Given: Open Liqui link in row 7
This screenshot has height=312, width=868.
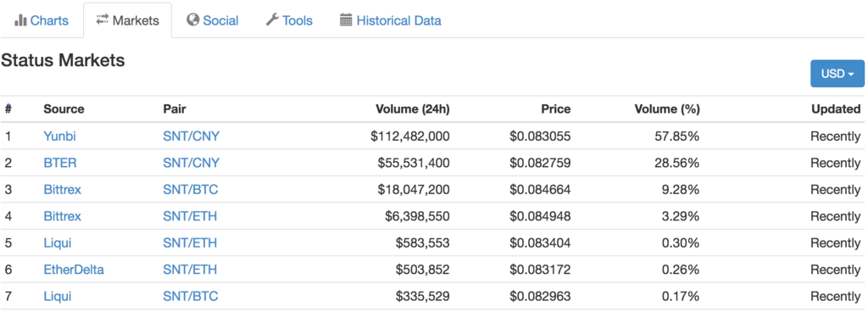Looking at the screenshot, I should tap(57, 297).
